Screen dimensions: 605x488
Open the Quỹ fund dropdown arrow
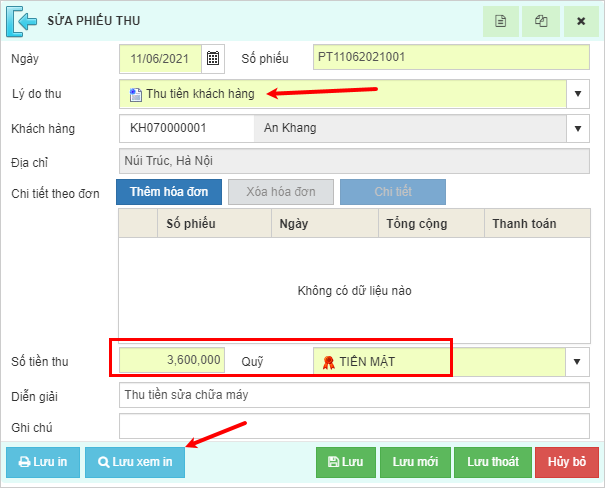pos(579,361)
